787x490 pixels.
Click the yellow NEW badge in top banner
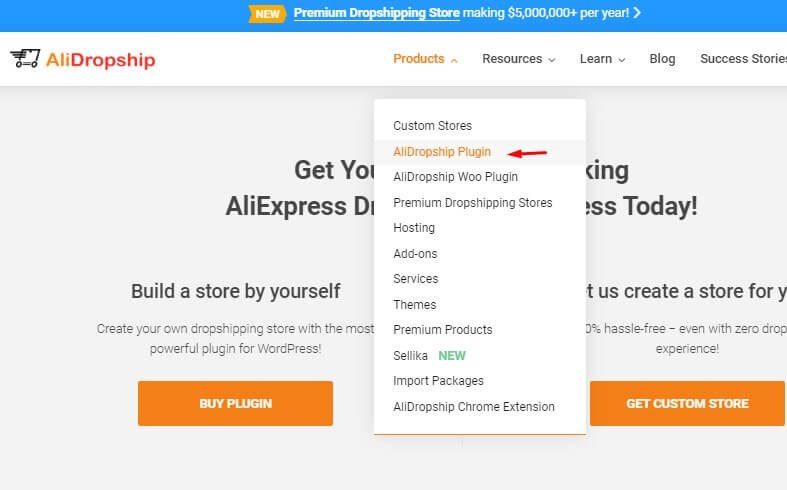coord(267,14)
